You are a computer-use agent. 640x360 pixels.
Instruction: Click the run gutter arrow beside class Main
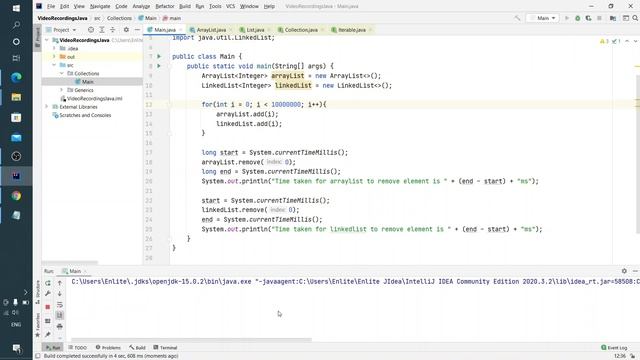(159, 56)
